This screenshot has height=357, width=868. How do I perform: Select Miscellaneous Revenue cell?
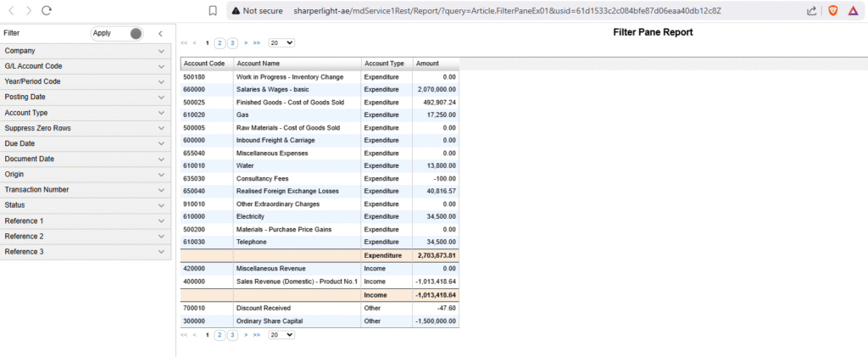click(x=298, y=269)
